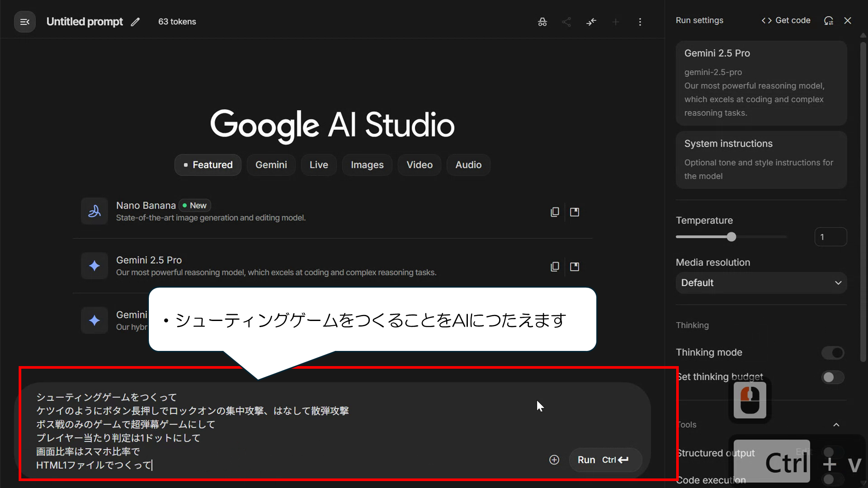The height and width of the screenshot is (488, 868).
Task: Enable incognito mode icon in header
Action: pyautogui.click(x=542, y=22)
